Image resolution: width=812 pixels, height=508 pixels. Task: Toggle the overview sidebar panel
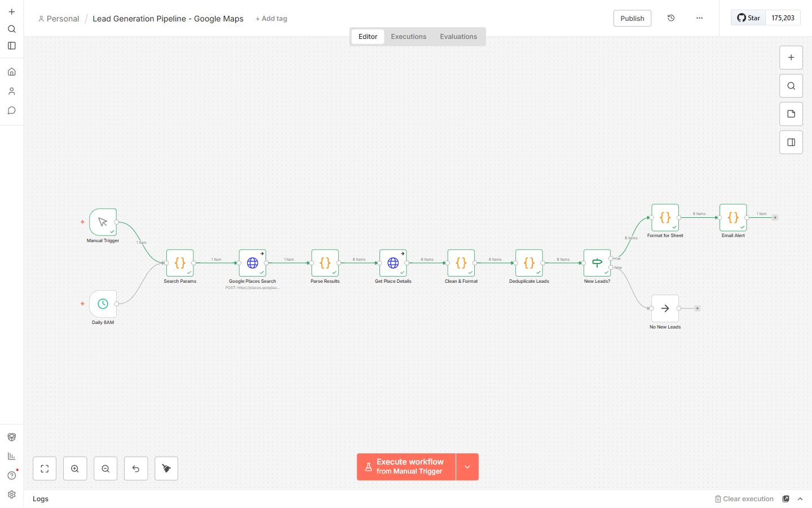coord(791,142)
